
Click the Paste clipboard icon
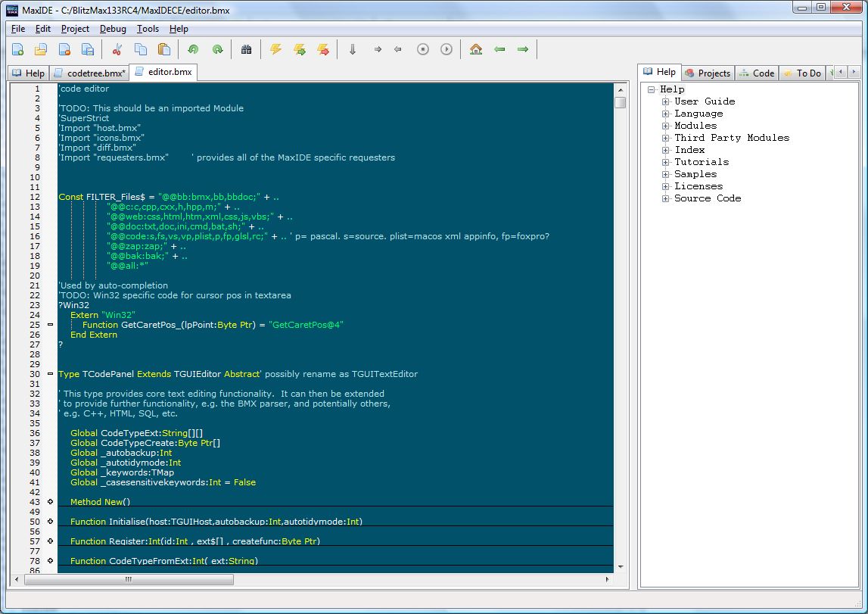(x=163, y=49)
